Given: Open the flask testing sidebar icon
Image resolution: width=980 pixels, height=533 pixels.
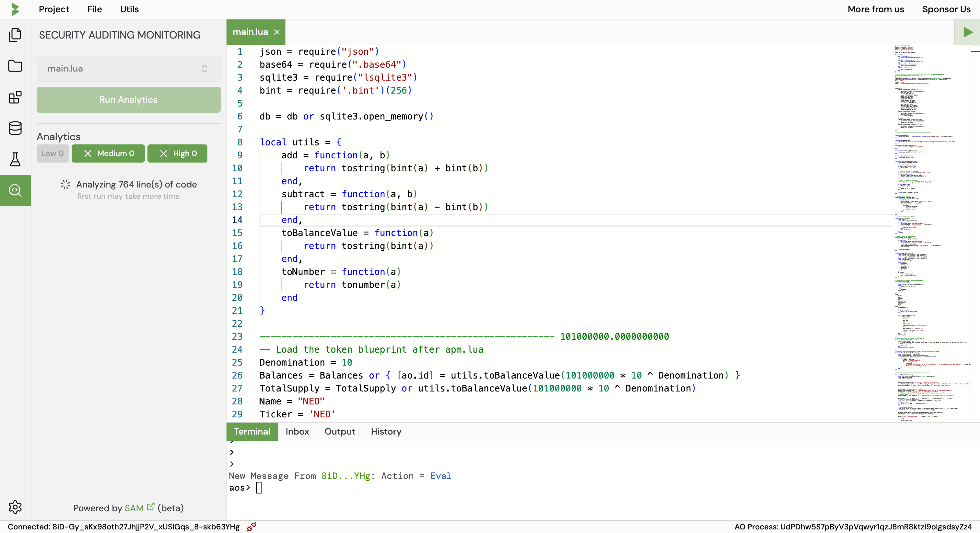Looking at the screenshot, I should click(x=15, y=159).
